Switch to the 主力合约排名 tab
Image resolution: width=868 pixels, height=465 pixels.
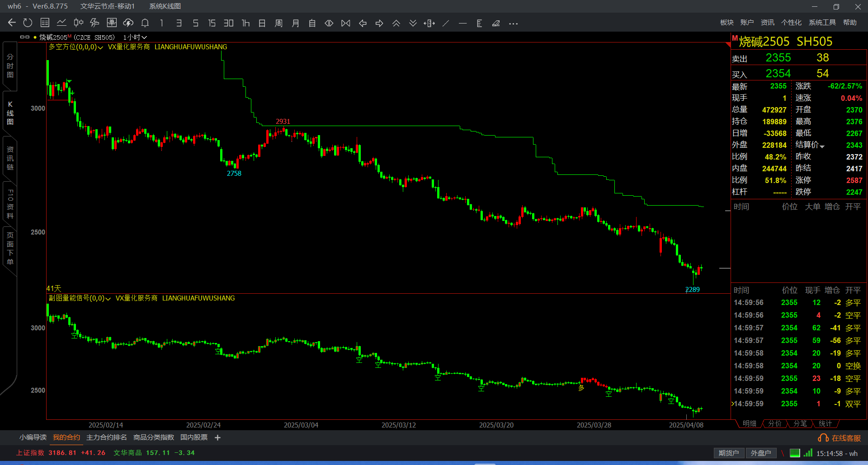pyautogui.click(x=106, y=437)
